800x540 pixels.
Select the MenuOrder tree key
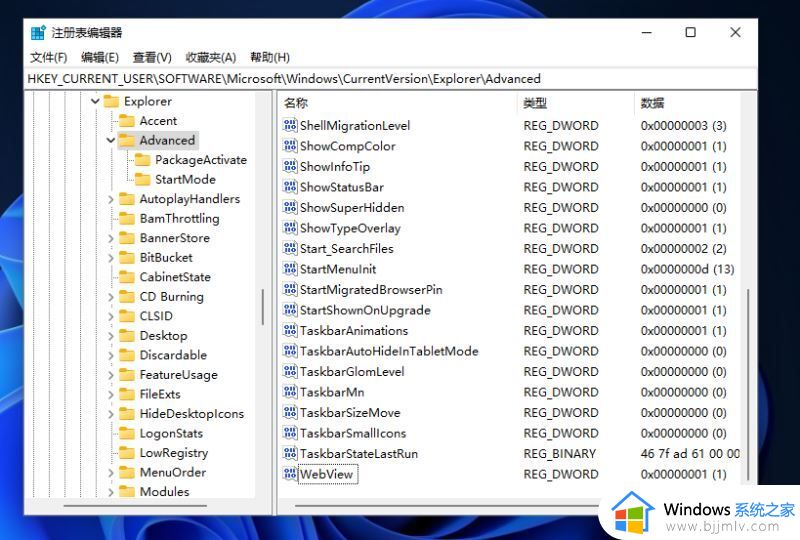[172, 472]
